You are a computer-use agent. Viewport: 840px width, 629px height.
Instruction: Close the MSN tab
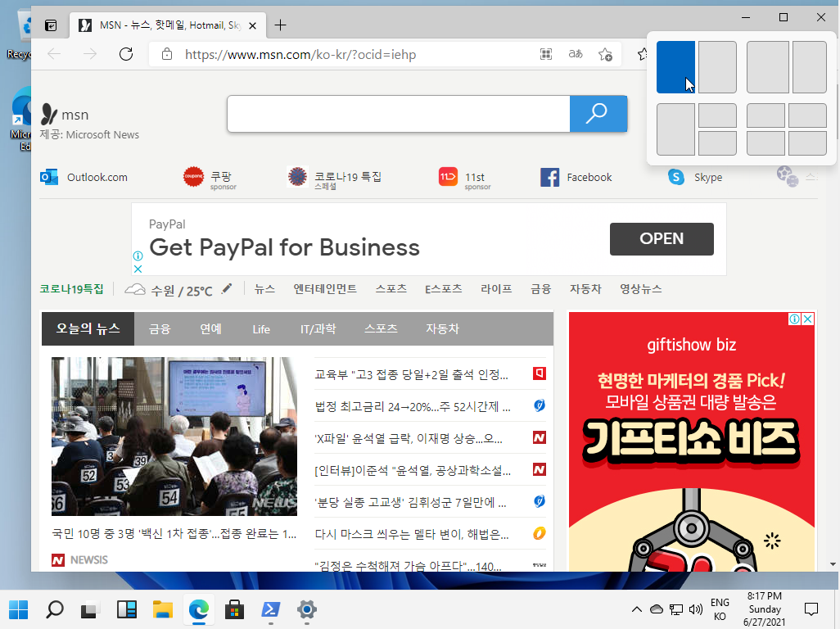pyautogui.click(x=253, y=25)
